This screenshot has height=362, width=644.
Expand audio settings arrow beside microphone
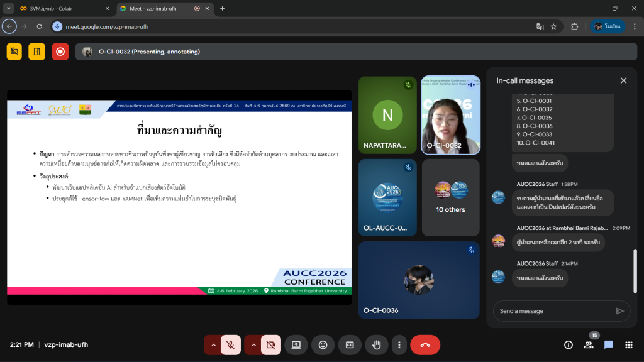point(213,344)
